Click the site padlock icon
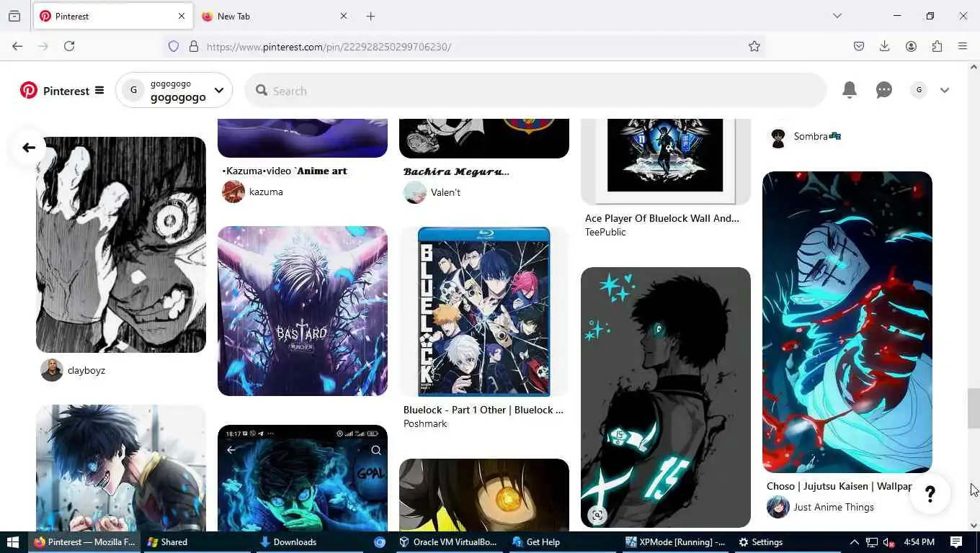This screenshot has height=553, width=980. pos(193,46)
